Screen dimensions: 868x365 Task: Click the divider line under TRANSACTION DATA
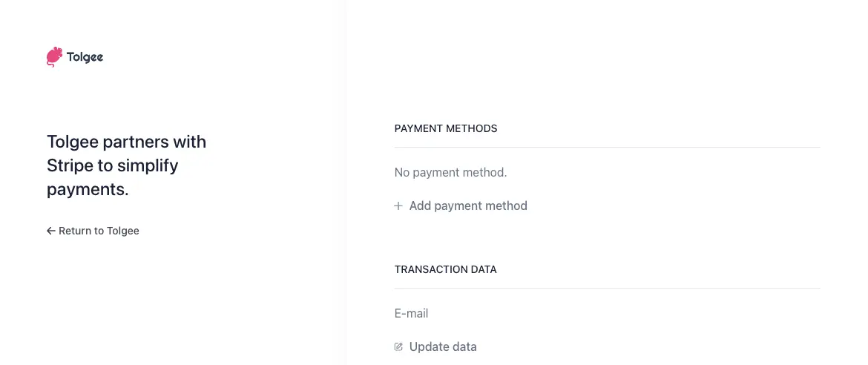click(607, 289)
